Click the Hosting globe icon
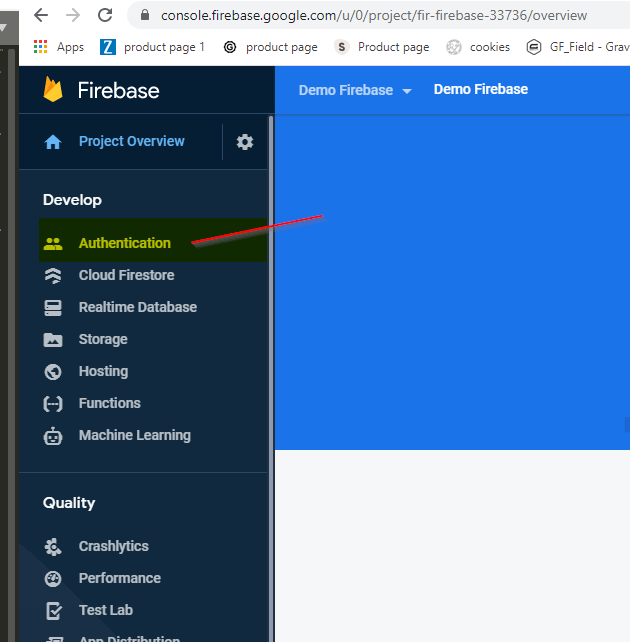 (x=53, y=372)
